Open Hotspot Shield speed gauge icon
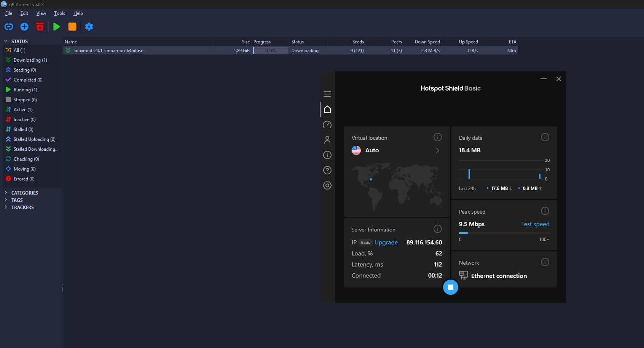The width and height of the screenshot is (644, 348). (x=327, y=125)
